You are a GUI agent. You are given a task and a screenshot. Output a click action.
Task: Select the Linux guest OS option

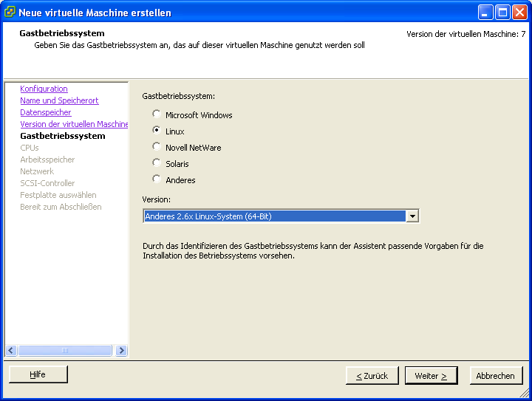click(157, 131)
